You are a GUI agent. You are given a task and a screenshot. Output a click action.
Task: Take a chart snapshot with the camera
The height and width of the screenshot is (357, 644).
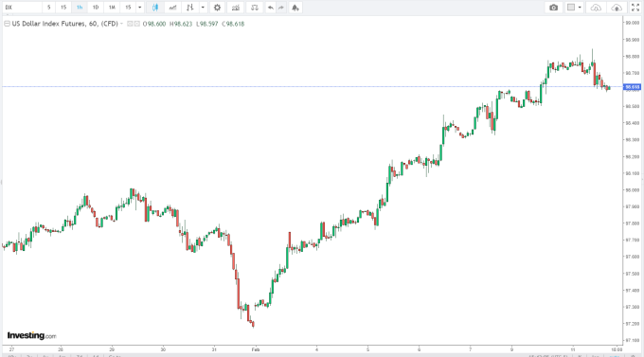[x=554, y=8]
